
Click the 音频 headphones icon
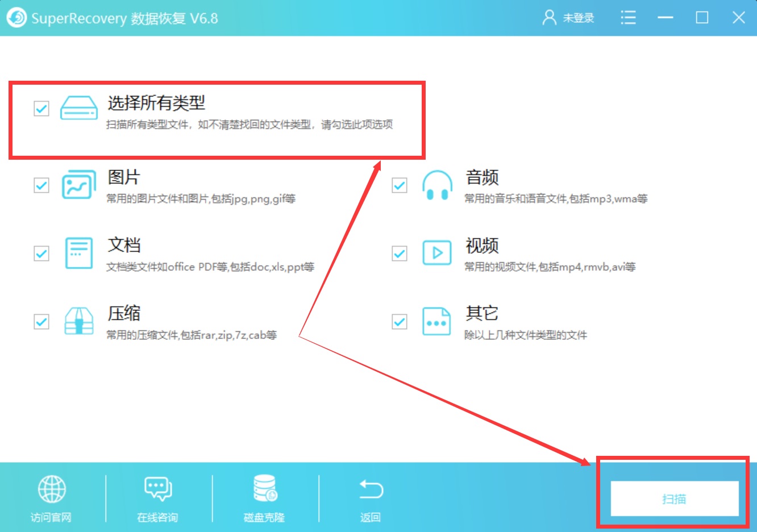click(436, 185)
